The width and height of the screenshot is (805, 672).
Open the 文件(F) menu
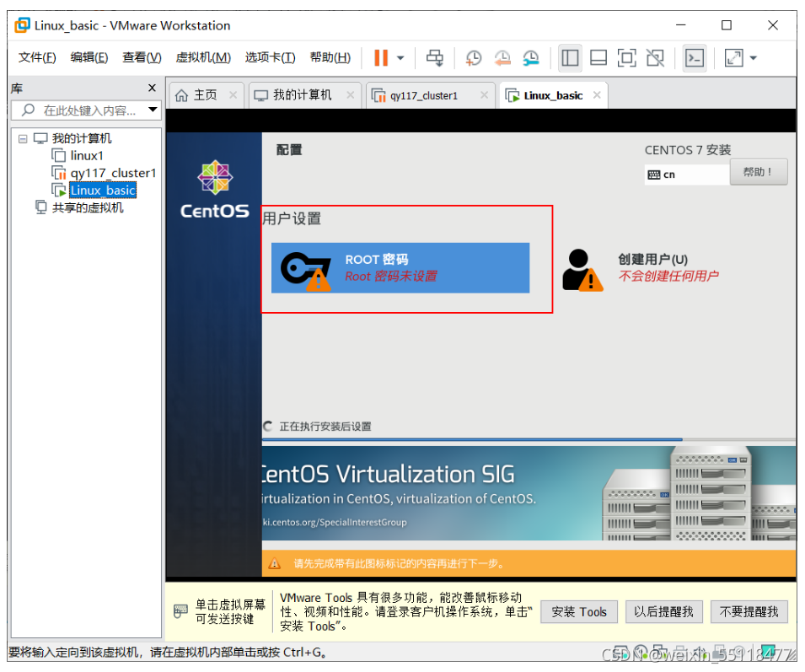(x=37, y=57)
